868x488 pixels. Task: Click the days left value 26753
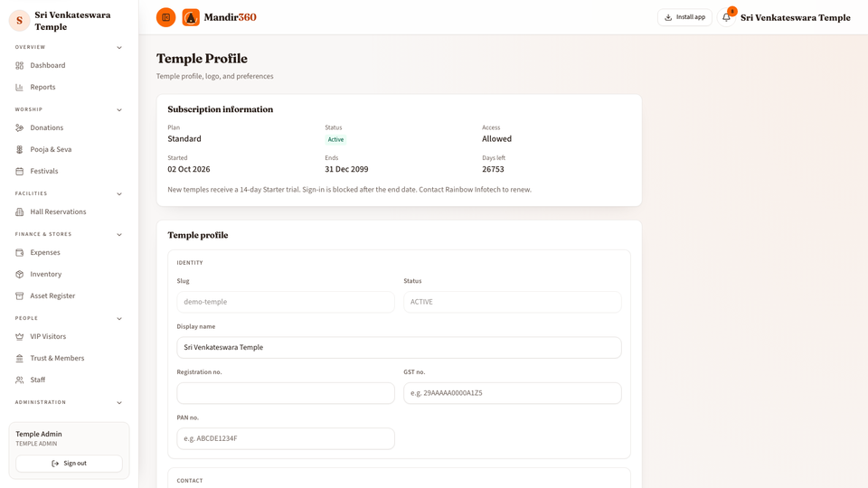coord(494,169)
